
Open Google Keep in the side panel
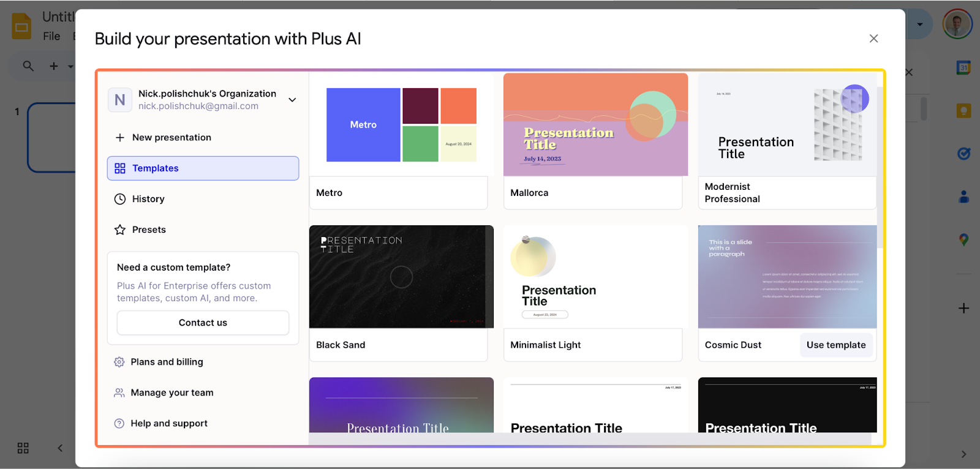pos(963,111)
